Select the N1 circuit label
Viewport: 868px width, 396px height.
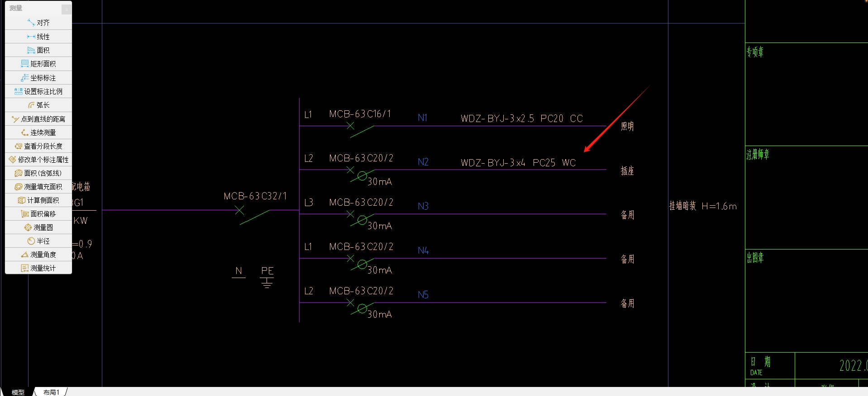point(423,118)
